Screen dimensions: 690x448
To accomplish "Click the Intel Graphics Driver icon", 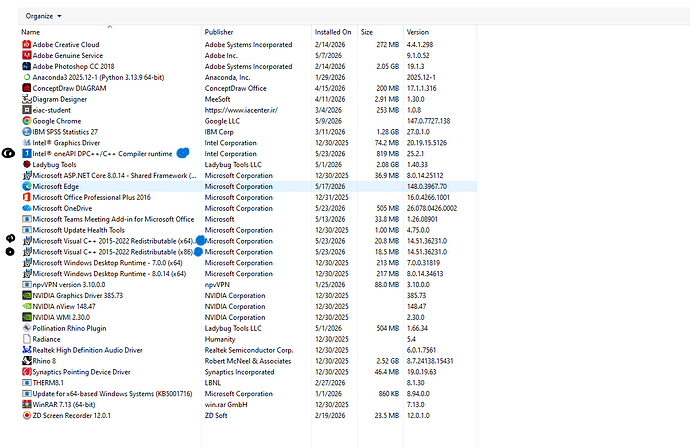I will click(x=27, y=143).
